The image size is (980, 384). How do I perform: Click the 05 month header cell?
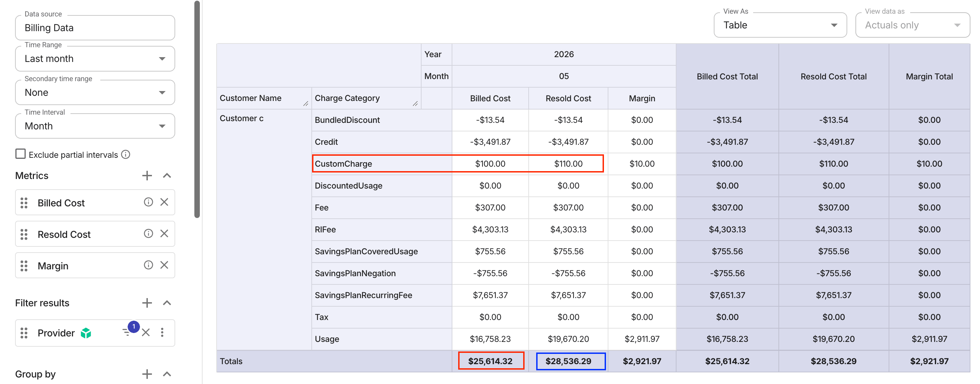coord(564,77)
